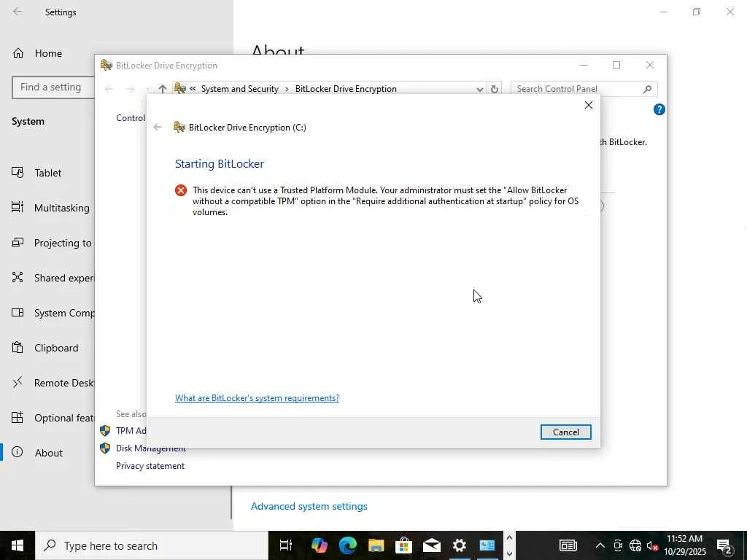The height and width of the screenshot is (560, 747).
Task: Click the taskbar down scroll arrow
Action: pyautogui.click(x=508, y=554)
